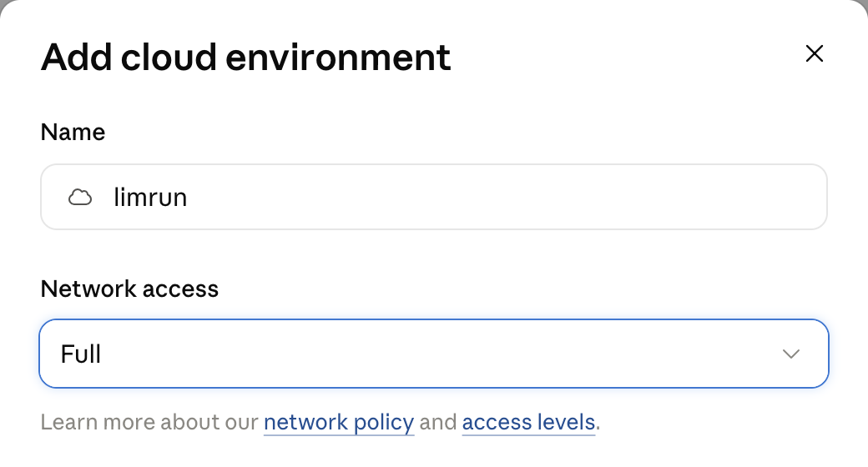
Task: Select the Full value in combo box
Action: [81, 354]
